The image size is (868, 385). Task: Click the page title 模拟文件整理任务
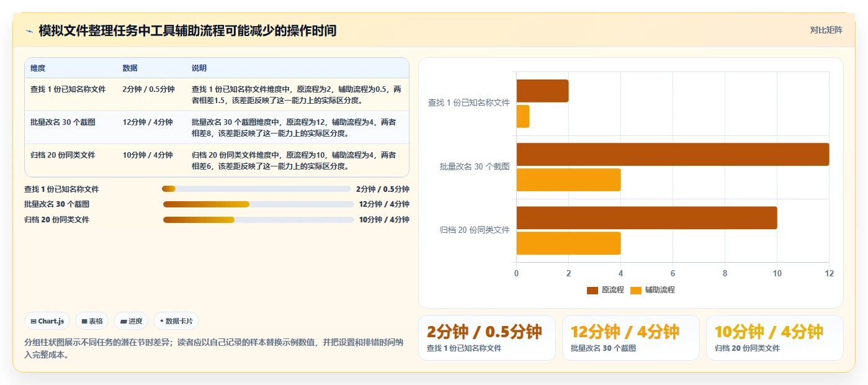[187, 30]
